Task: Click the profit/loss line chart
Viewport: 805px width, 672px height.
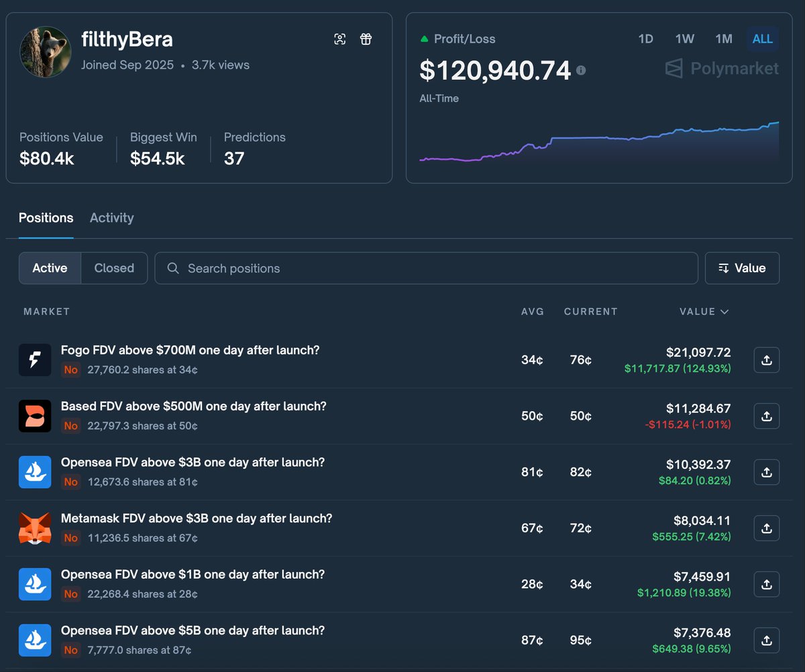Action: click(599, 143)
